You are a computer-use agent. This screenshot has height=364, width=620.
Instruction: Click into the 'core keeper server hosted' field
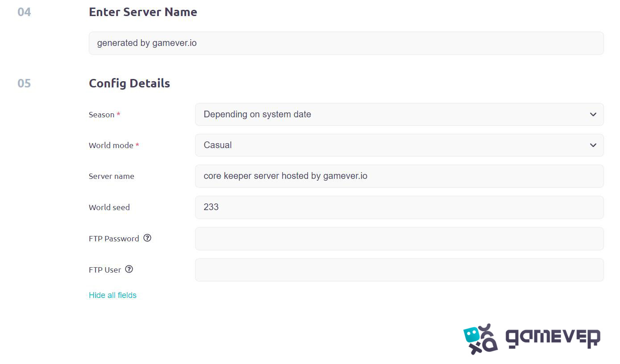tap(399, 176)
